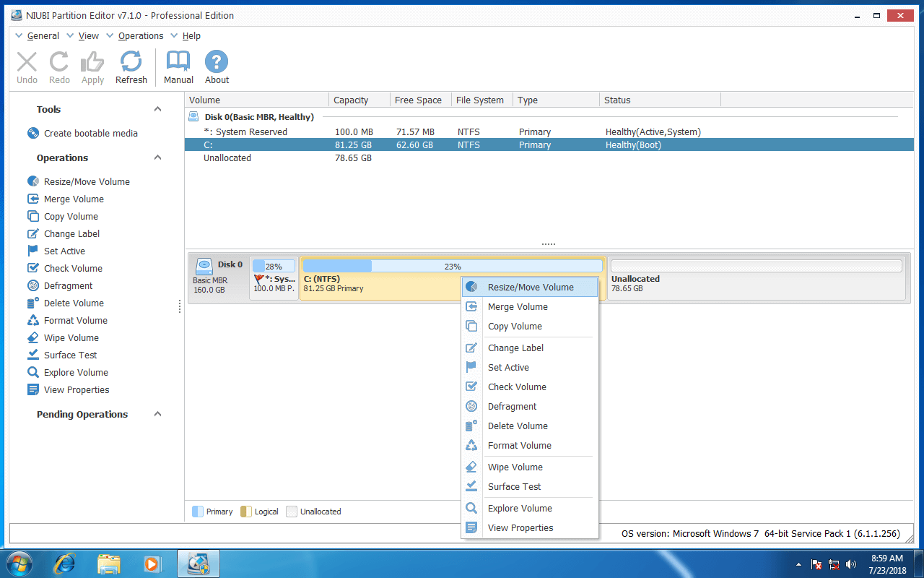Choose Change Label in context menu

pyautogui.click(x=530, y=348)
